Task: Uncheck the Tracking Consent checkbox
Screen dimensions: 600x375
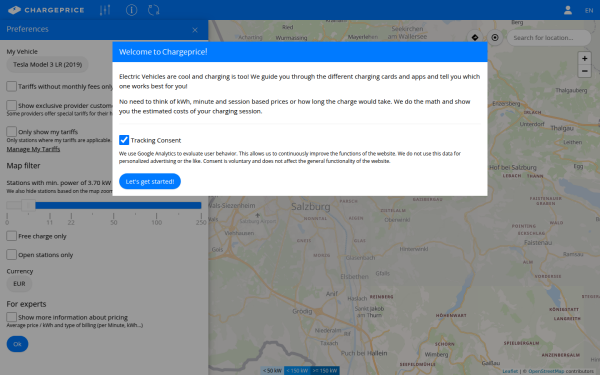Action: click(124, 140)
